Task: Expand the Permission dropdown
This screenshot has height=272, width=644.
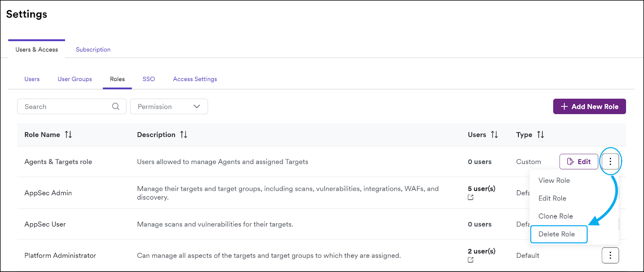Action: [x=169, y=107]
